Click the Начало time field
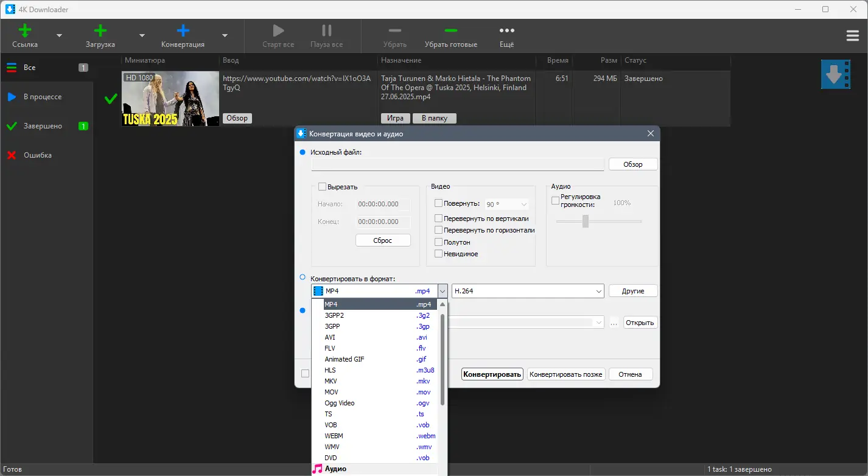Image resolution: width=868 pixels, height=476 pixels. 383,205
